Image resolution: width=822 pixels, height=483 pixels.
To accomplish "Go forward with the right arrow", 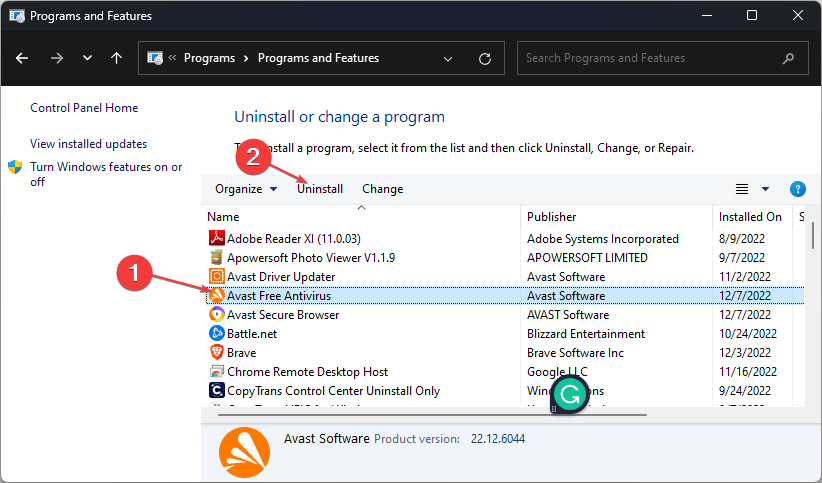I will [x=57, y=58].
